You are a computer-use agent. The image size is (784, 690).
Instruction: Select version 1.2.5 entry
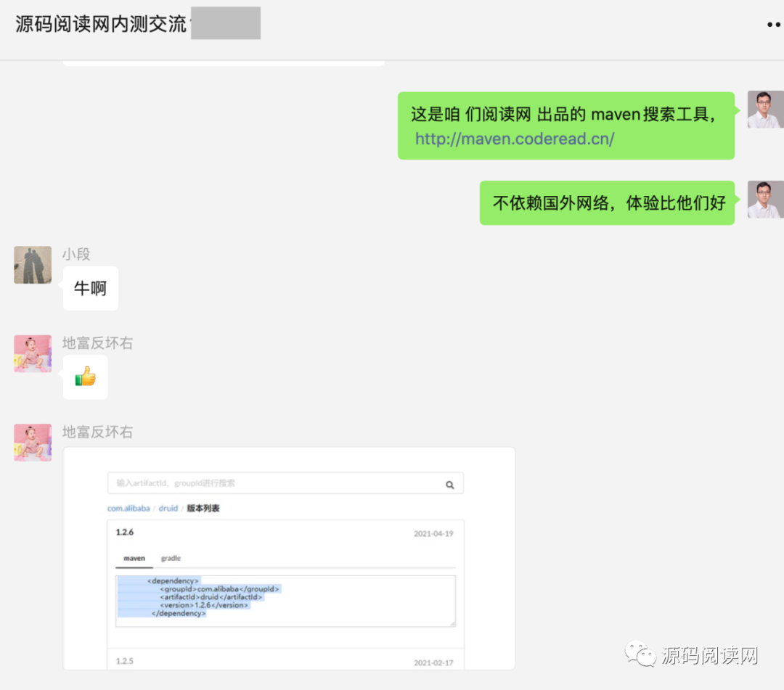126,661
